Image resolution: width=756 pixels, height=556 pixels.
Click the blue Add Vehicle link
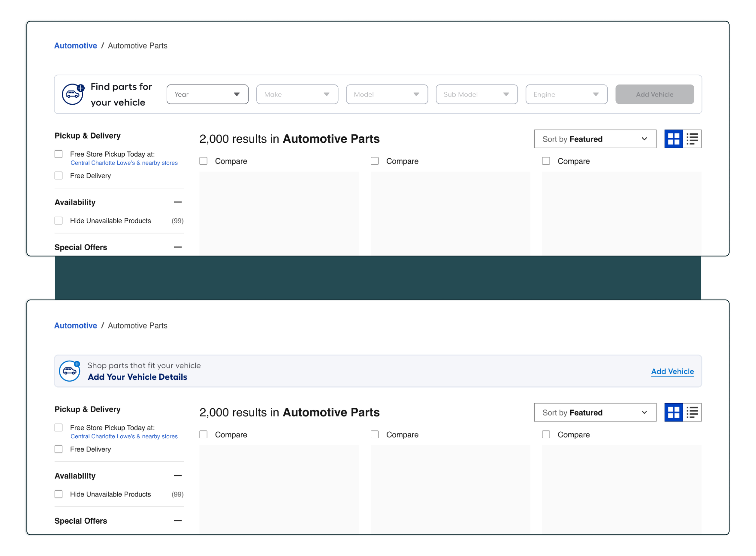click(672, 371)
